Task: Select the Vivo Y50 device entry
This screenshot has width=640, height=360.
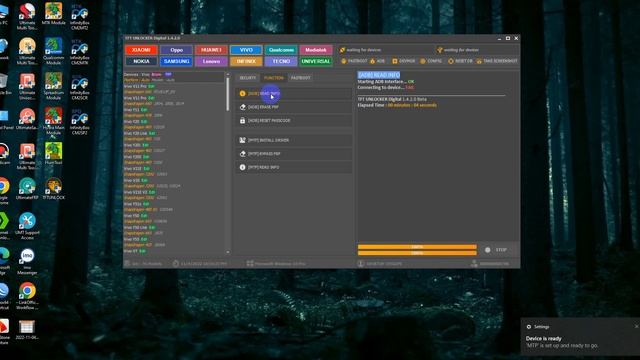Action: (x=136, y=216)
